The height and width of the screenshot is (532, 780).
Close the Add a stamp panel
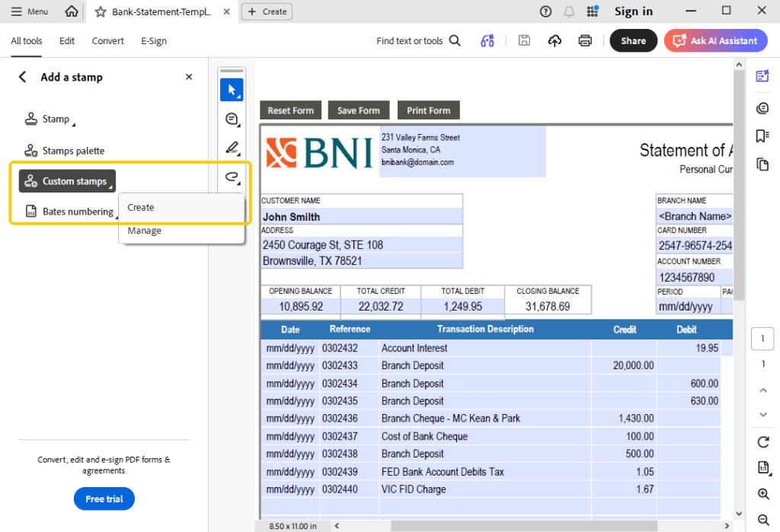(189, 77)
